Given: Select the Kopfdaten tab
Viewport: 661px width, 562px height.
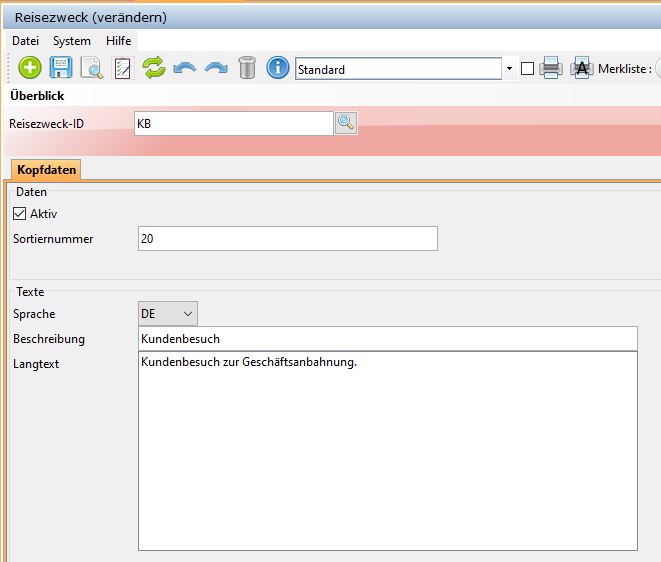Looking at the screenshot, I should tap(47, 170).
